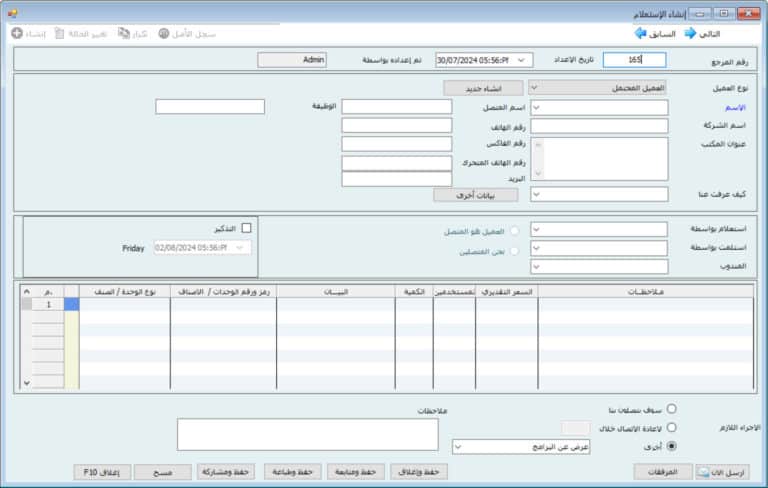The height and width of the screenshot is (488, 768).
Task: Click the table's vertical scrollbar down arrow
Action: point(26,382)
